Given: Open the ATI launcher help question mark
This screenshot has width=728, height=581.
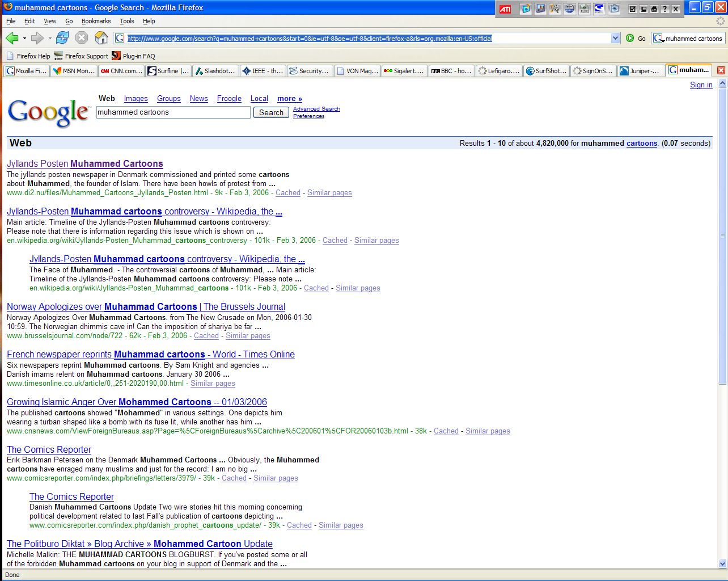Looking at the screenshot, I should coord(665,9).
